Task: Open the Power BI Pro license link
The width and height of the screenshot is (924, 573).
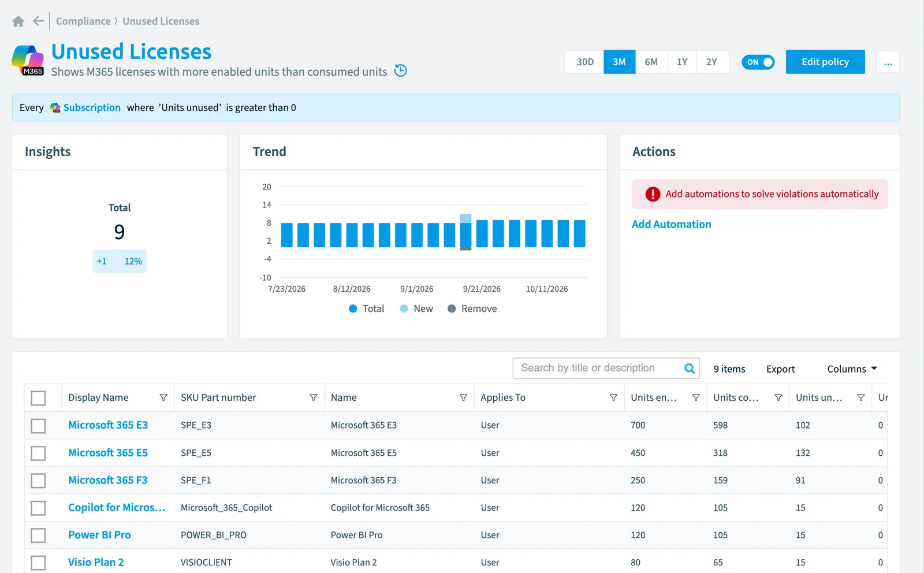Action: 99,535
